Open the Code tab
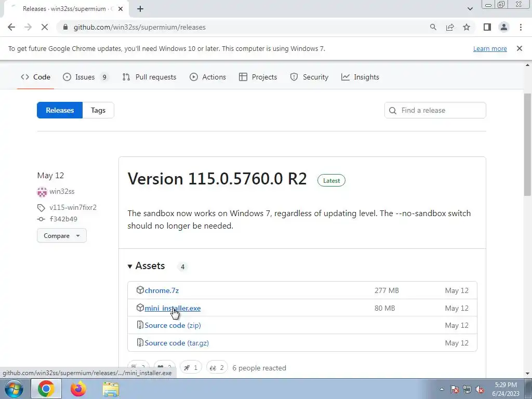 (x=36, y=77)
